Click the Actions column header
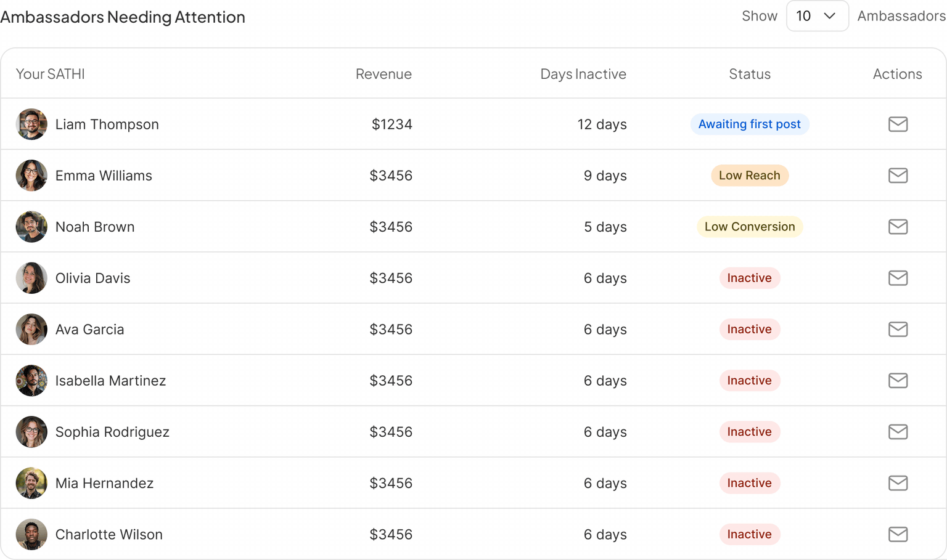Image resolution: width=947 pixels, height=560 pixels. click(898, 74)
